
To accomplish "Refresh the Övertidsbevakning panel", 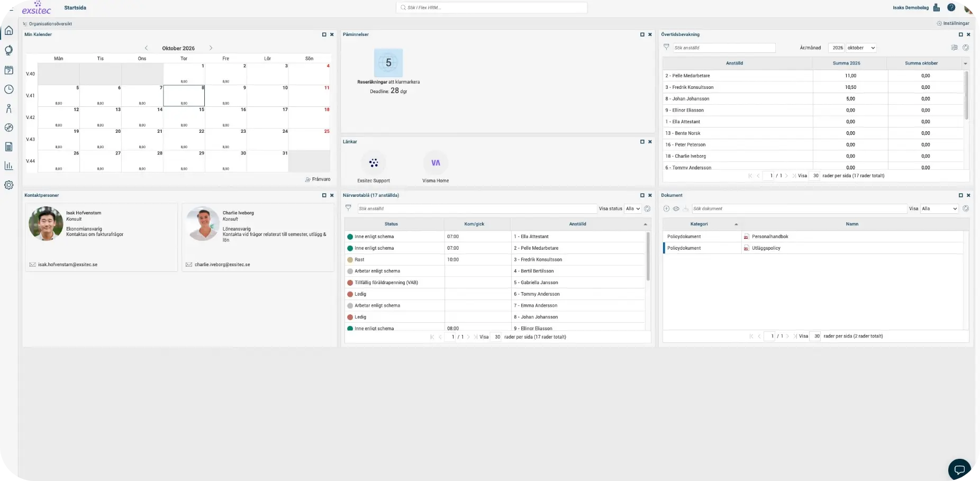I will click(966, 48).
